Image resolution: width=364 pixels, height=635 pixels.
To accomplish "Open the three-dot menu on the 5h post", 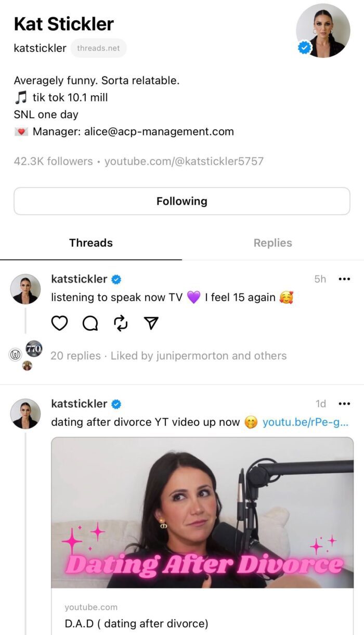I will pyautogui.click(x=345, y=279).
